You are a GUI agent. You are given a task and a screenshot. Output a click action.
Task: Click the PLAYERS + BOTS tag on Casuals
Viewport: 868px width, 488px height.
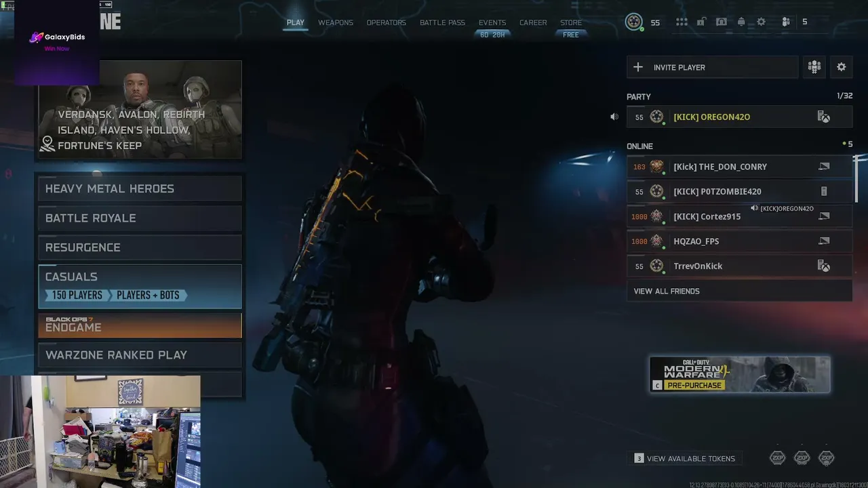(x=148, y=296)
